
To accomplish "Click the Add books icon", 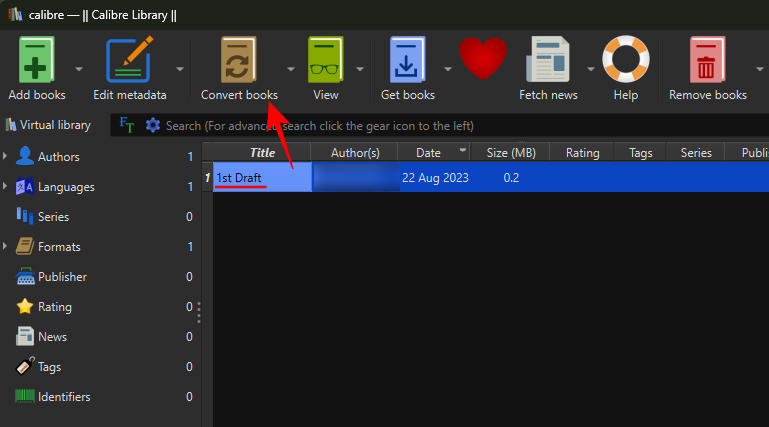I will [x=37, y=60].
